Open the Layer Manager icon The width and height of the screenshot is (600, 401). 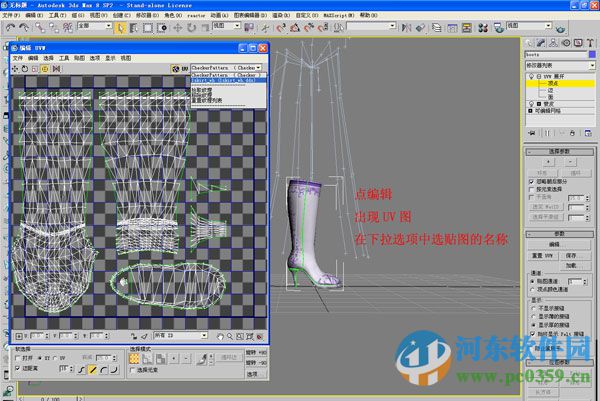pyautogui.click(x=437, y=28)
